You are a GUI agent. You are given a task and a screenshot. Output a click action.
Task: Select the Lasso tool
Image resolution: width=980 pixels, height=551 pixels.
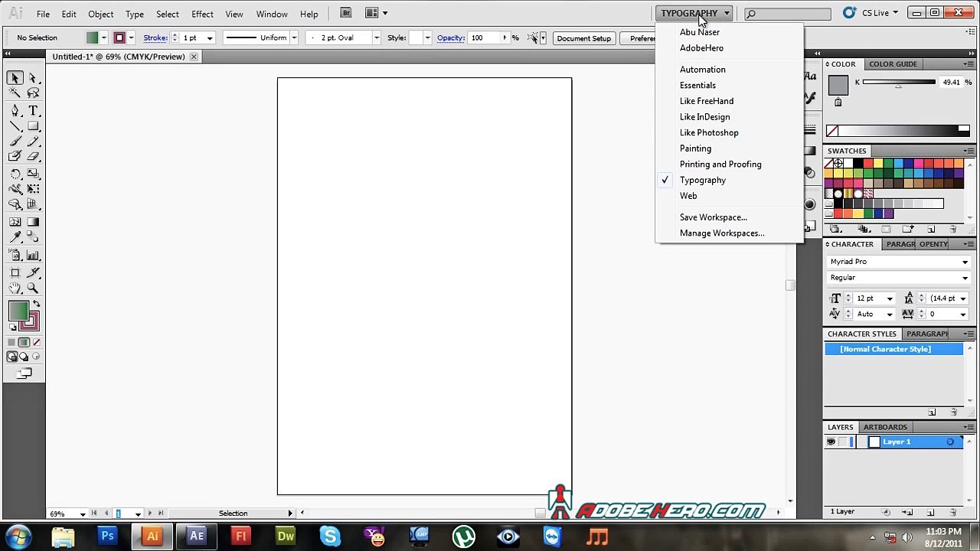[33, 93]
